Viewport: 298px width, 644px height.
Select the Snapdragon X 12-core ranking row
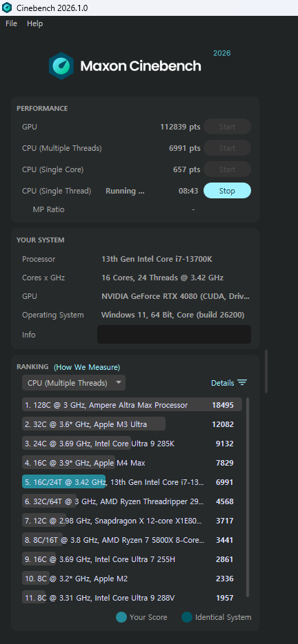coord(132,521)
